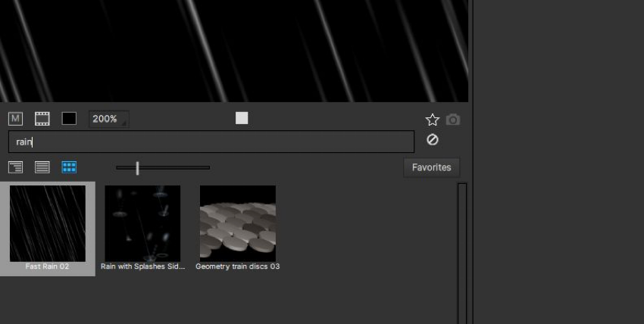Switch to plain list view icon

(42, 167)
